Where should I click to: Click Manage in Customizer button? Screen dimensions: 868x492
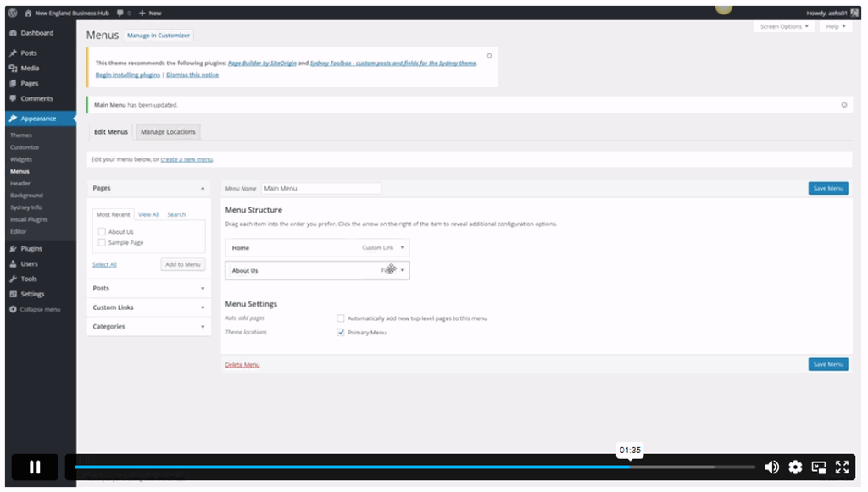[159, 36]
